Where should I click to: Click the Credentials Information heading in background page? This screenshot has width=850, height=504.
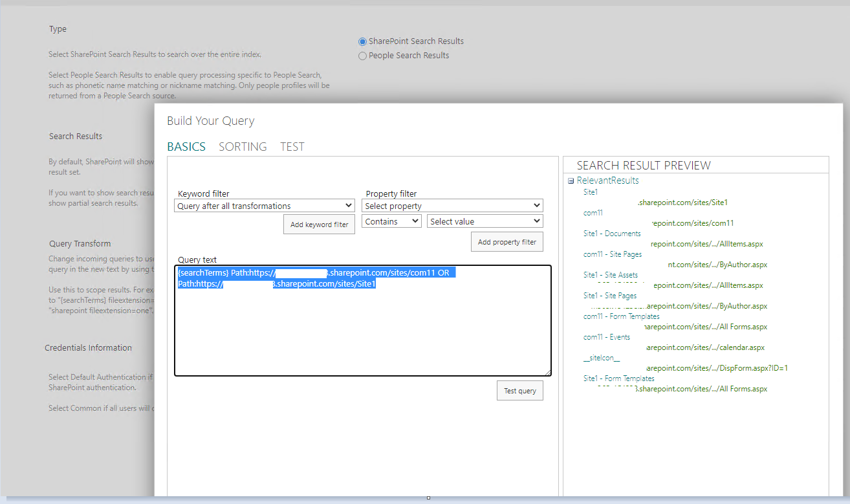pos(88,348)
